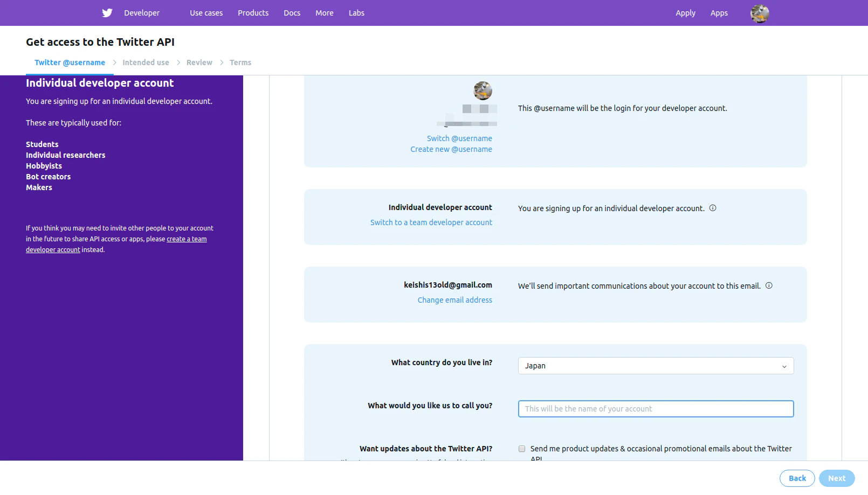Click the chevron between Twitter @username and Intended use

114,62
